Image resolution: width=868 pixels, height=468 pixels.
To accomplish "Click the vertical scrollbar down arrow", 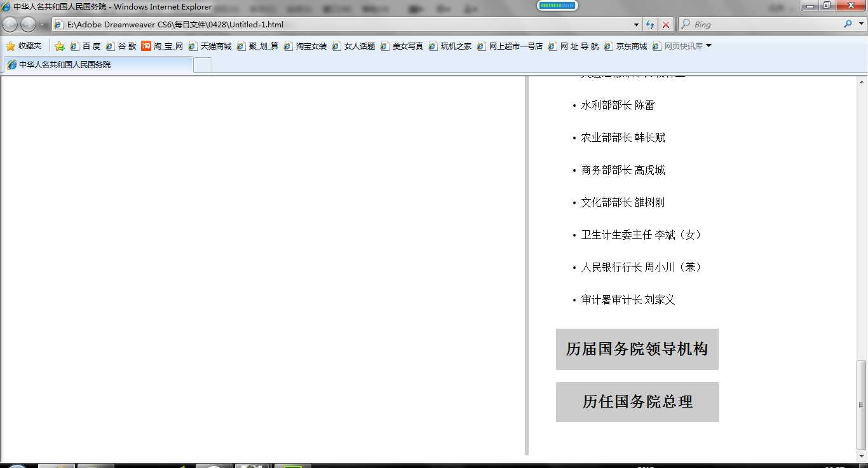I will [x=862, y=456].
